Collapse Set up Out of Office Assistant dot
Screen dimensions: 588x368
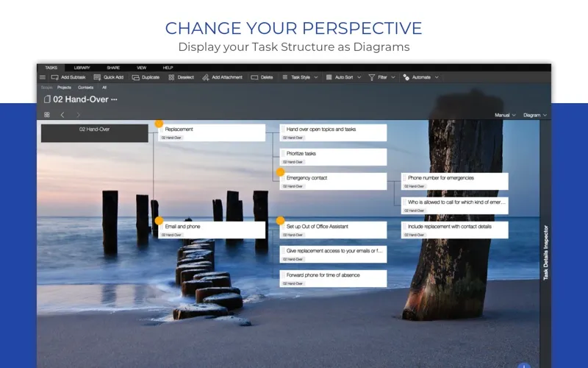tap(281, 220)
